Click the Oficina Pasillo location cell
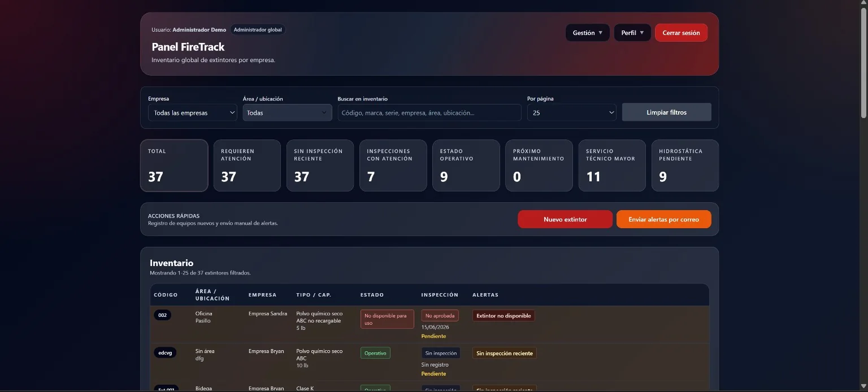Viewport: 868px width, 392px height. click(x=204, y=317)
